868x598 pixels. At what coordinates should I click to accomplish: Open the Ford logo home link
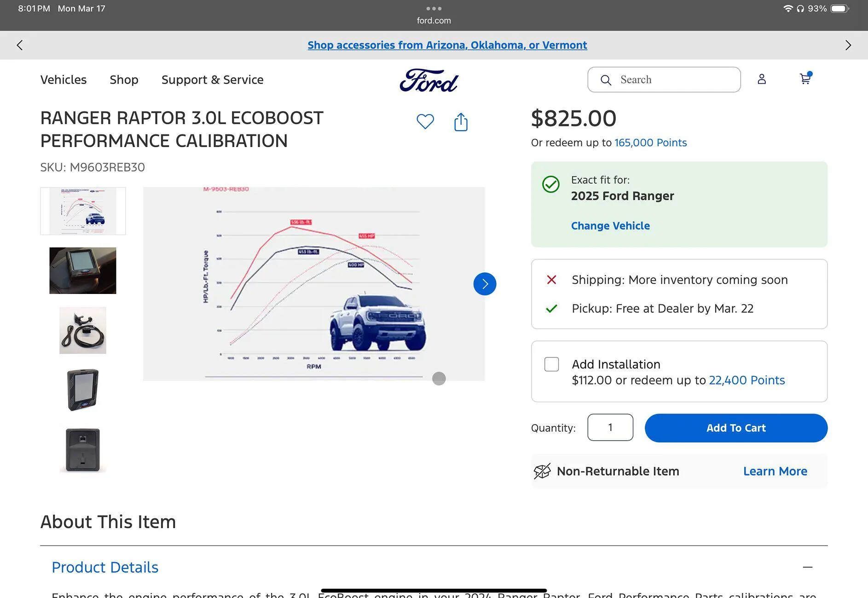pos(429,80)
